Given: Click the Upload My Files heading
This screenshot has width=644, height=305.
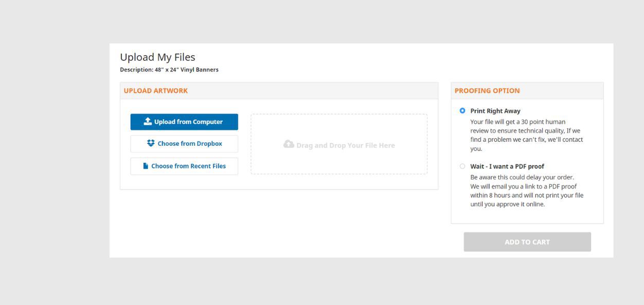Looking at the screenshot, I should [157, 57].
